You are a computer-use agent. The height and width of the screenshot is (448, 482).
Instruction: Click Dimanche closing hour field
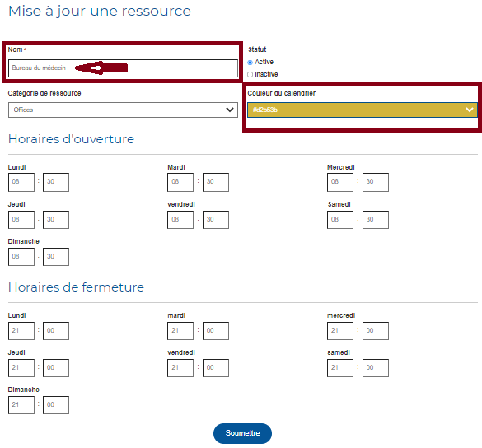pyautogui.click(x=21, y=405)
